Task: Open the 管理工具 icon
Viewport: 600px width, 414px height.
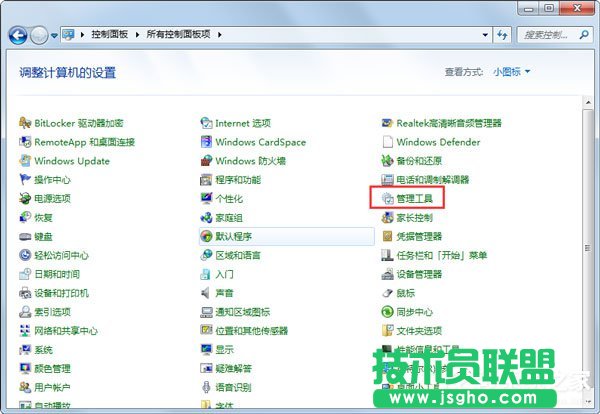Action: [387, 199]
